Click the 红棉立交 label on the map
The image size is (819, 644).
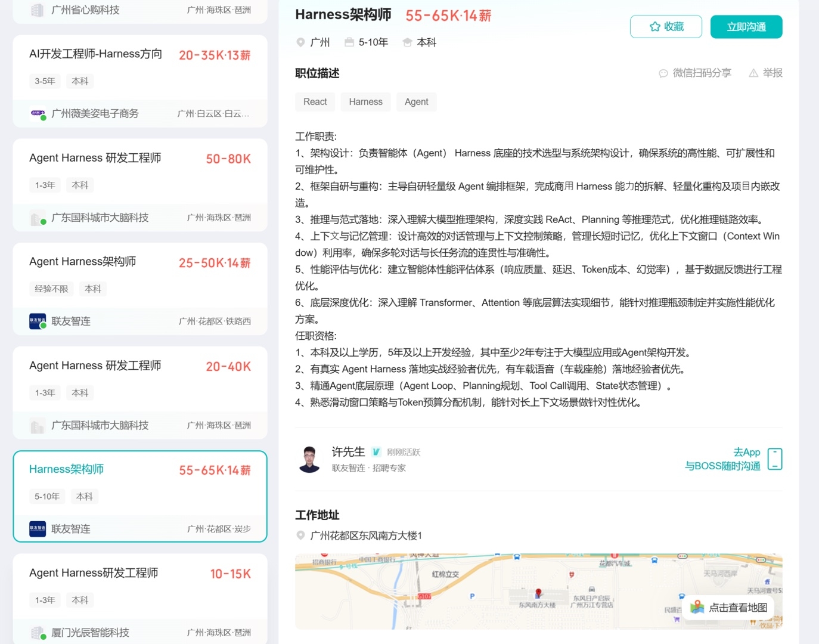[445, 574]
